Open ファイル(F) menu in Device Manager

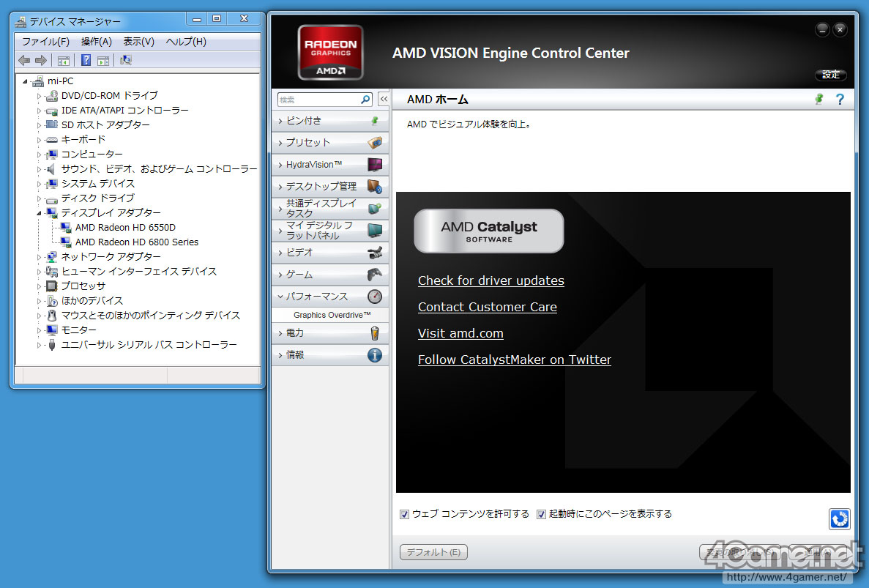(45, 42)
